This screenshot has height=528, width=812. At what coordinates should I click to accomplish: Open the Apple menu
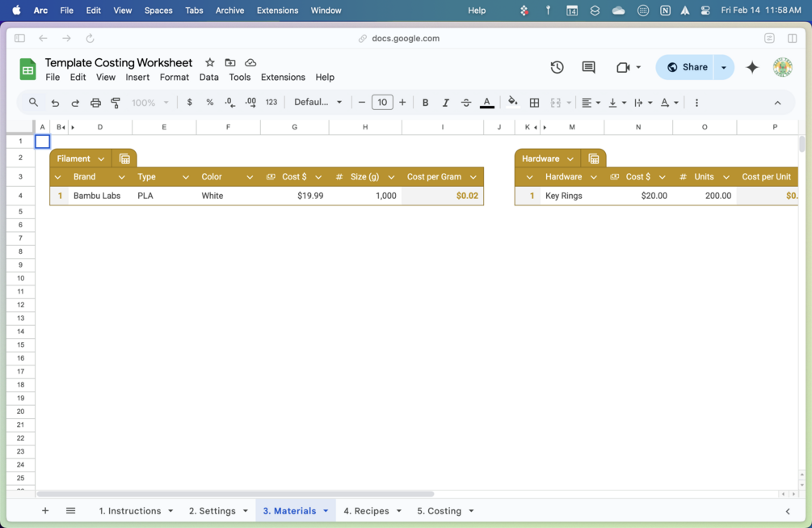pyautogui.click(x=17, y=11)
